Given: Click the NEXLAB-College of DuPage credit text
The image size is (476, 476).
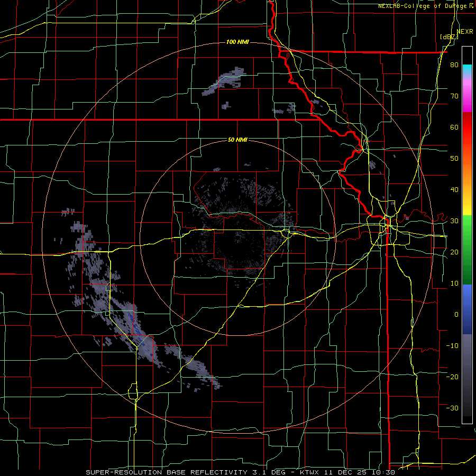Looking at the screenshot, I should click(x=422, y=6).
